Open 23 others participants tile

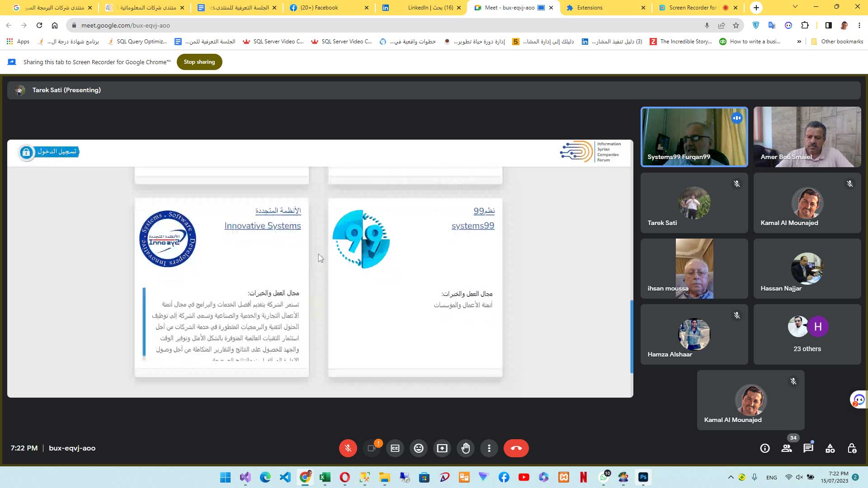tap(807, 334)
